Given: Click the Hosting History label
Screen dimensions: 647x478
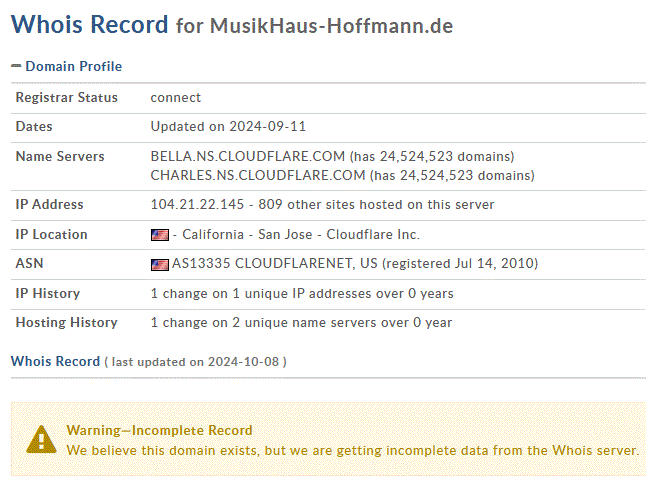Looking at the screenshot, I should (66, 322).
